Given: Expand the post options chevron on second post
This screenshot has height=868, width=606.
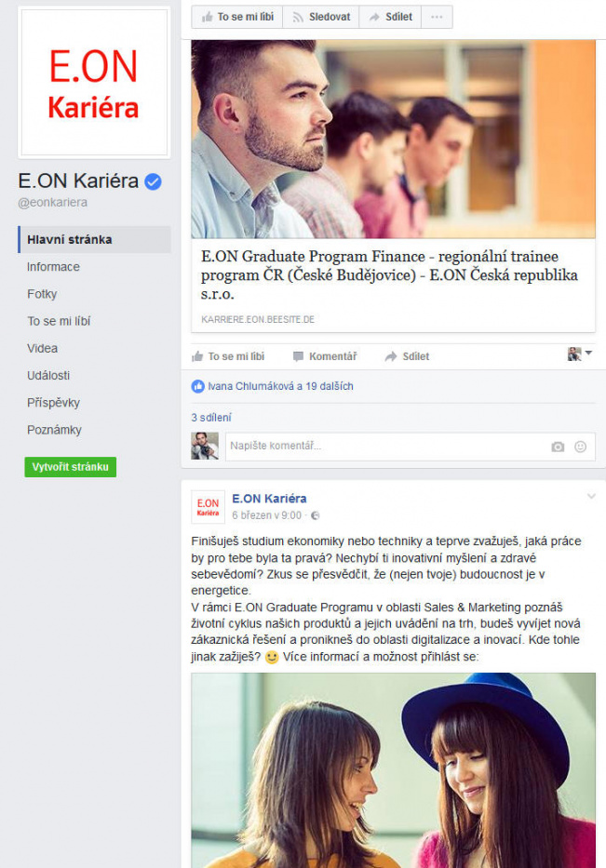Looking at the screenshot, I should point(591,497).
